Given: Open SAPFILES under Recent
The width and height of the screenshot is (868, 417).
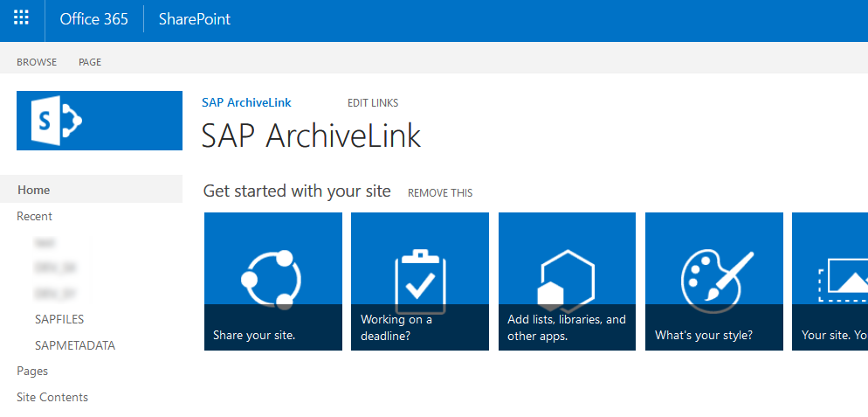Looking at the screenshot, I should coord(59,319).
